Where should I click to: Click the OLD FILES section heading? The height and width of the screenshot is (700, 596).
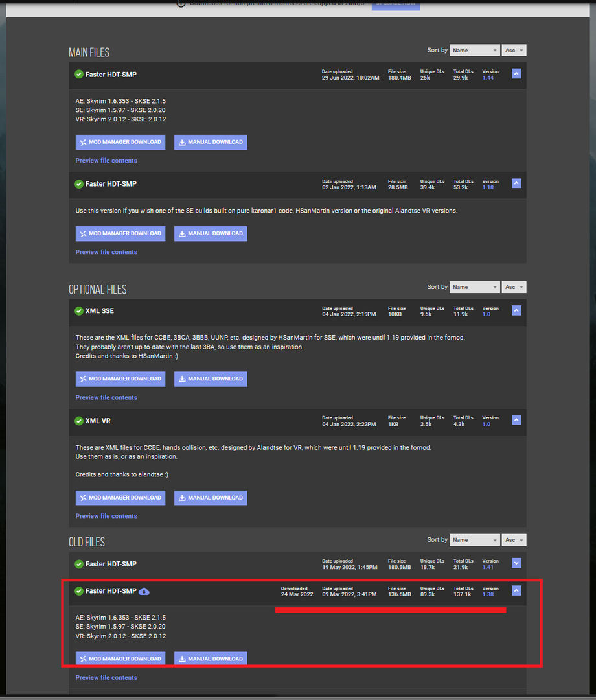(x=87, y=542)
